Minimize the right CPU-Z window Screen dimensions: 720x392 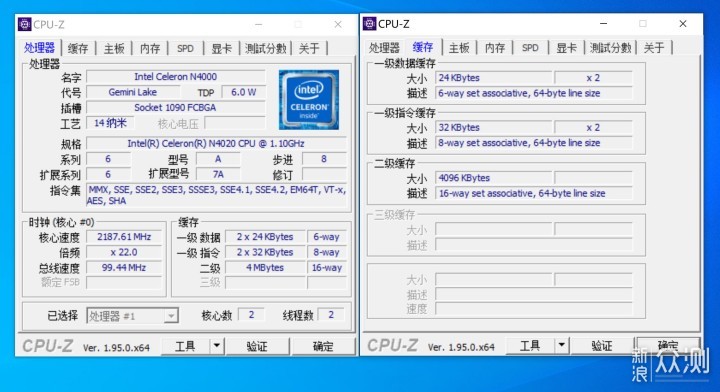(603, 23)
